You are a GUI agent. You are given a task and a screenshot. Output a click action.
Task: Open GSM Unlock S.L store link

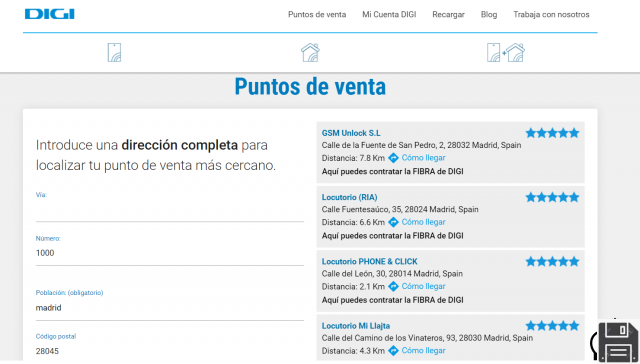(351, 133)
